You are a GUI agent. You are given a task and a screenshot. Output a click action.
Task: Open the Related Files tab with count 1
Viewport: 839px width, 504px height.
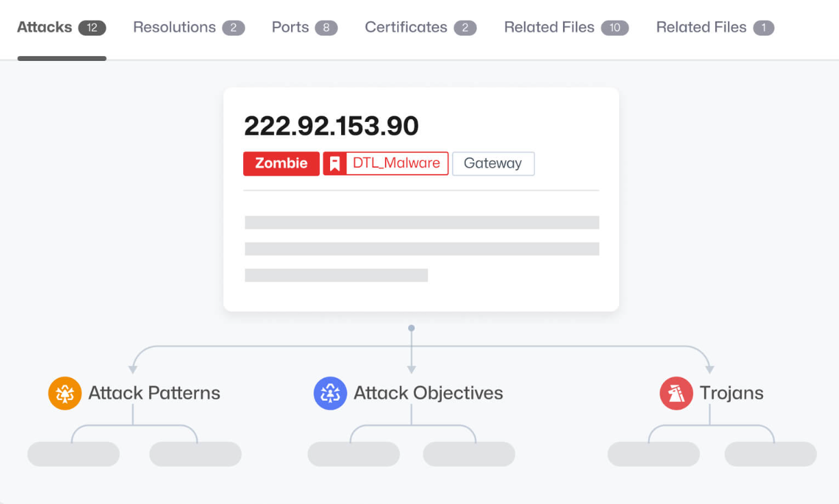tap(715, 27)
